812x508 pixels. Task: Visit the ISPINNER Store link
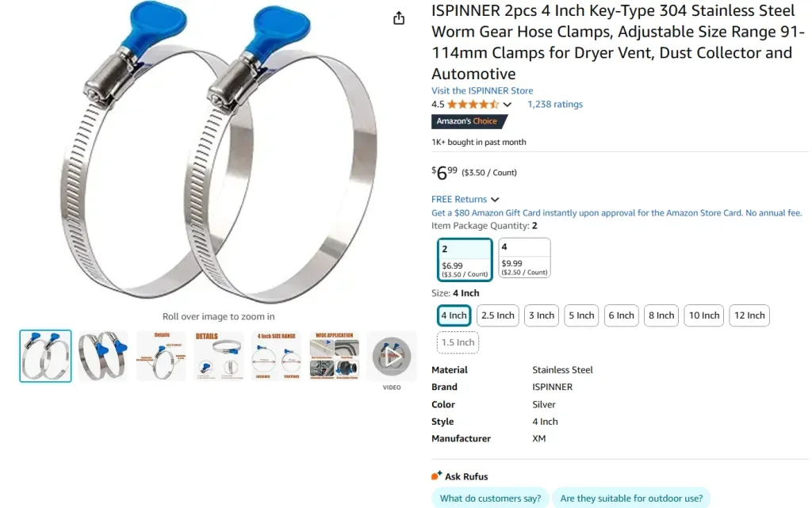[482, 90]
